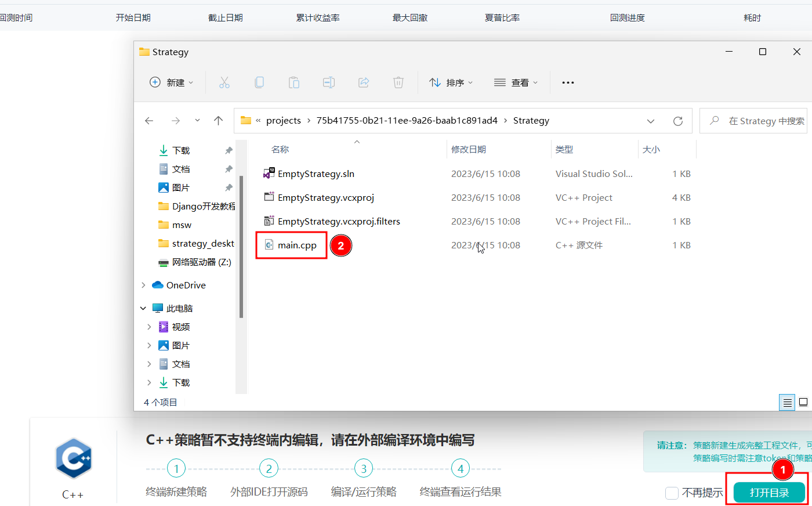Sort by 修改日期 column header
This screenshot has width=812, height=506.
469,149
